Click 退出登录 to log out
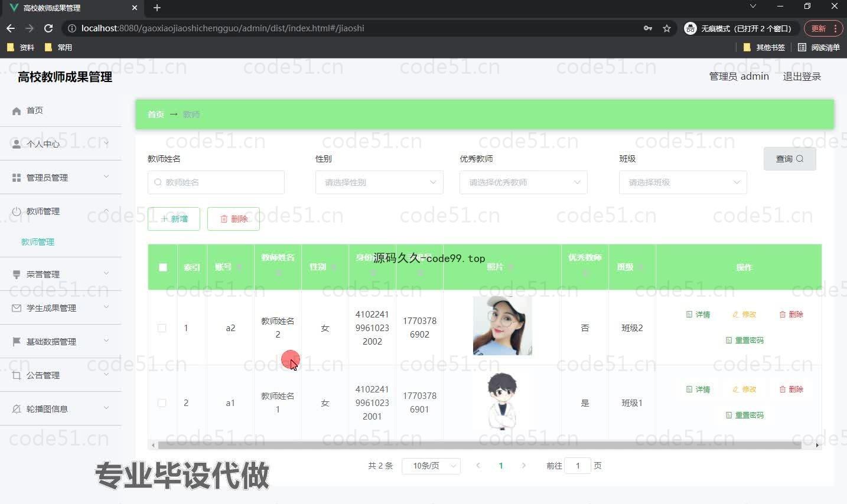This screenshot has height=504, width=847. (x=802, y=76)
